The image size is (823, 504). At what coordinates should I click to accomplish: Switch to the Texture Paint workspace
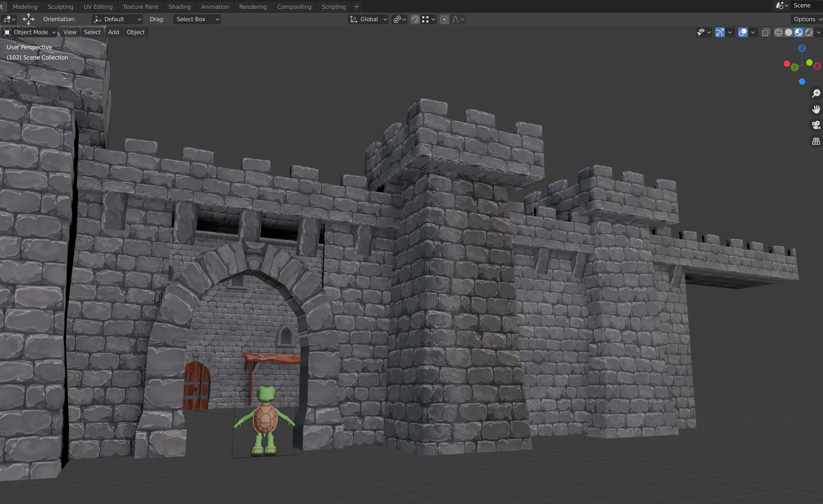pos(140,7)
